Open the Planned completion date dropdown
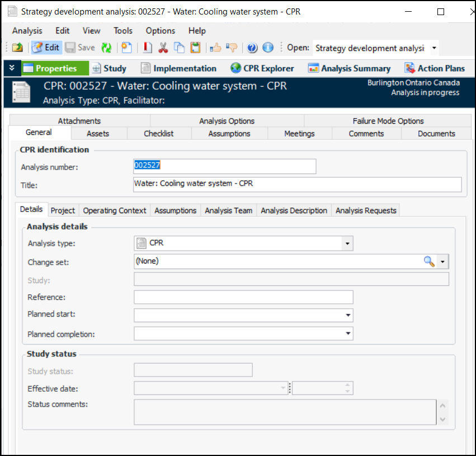Image resolution: width=476 pixels, height=456 pixels. [x=347, y=334]
